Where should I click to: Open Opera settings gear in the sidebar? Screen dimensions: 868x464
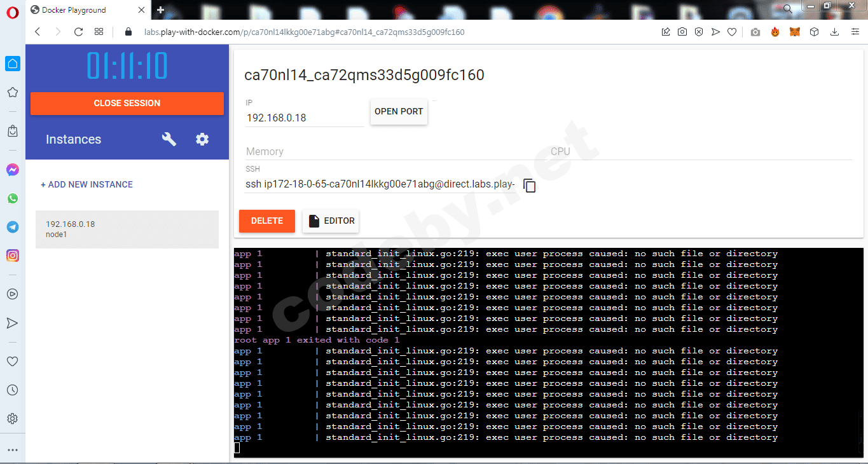tap(13, 419)
